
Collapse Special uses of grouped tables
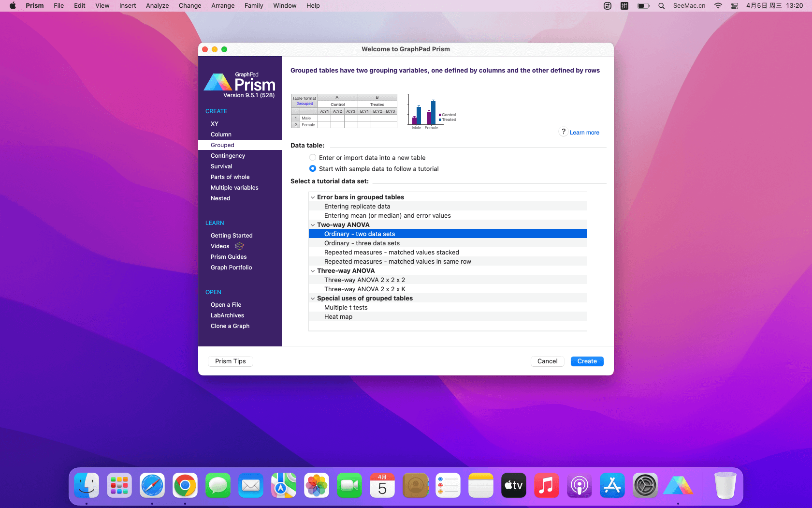coord(313,299)
